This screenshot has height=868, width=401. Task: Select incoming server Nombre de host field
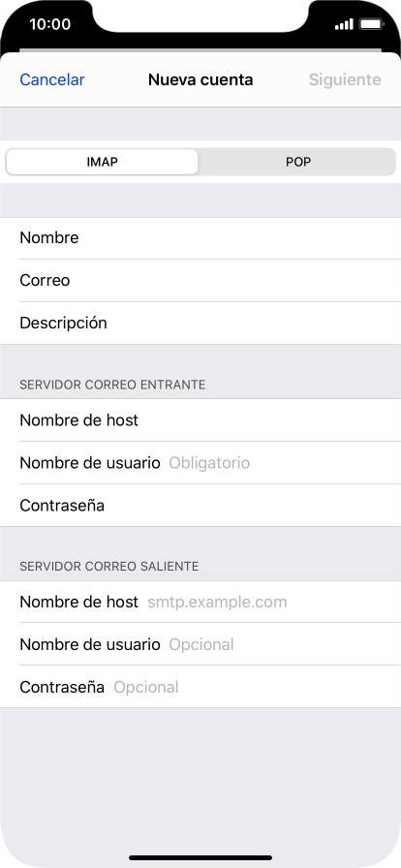click(x=200, y=420)
